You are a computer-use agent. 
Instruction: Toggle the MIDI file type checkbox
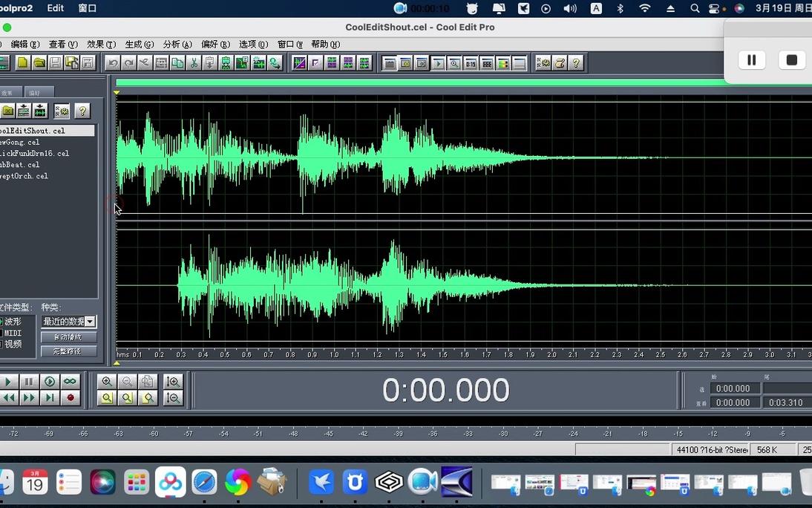(x=1, y=333)
